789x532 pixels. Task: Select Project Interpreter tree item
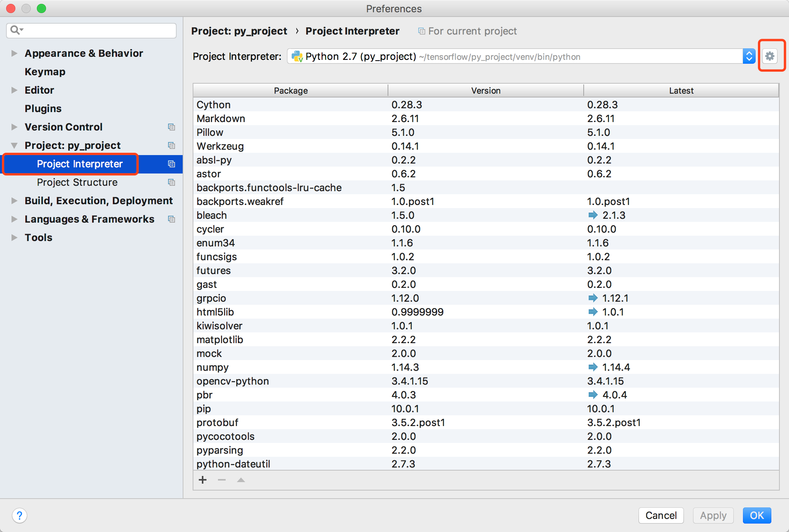[80, 164]
